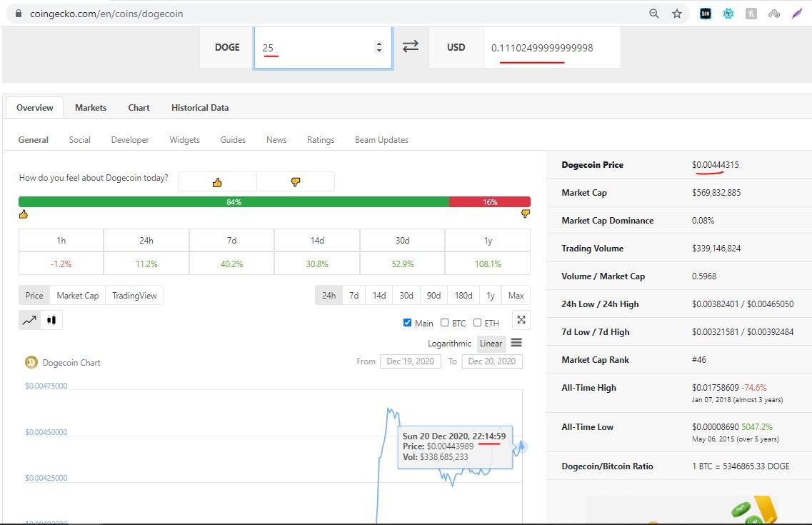Open the To date picker field
Image resolution: width=812 pixels, height=525 pixels.
[491, 361]
